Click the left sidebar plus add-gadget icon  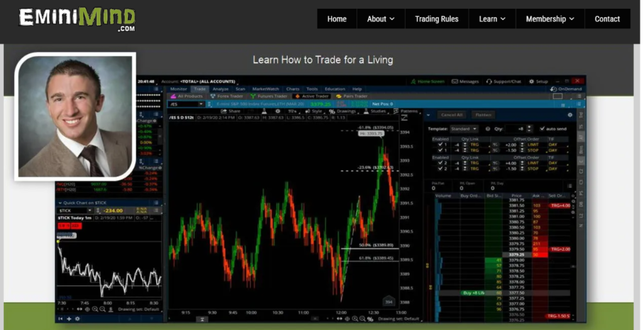click(69, 319)
